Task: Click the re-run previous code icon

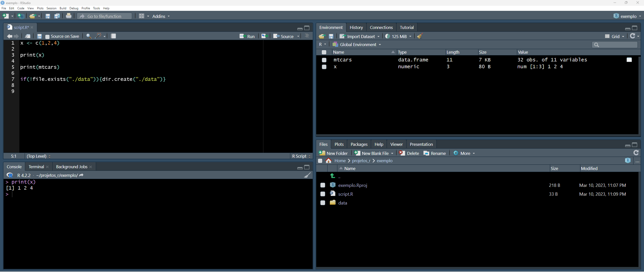Action: [x=264, y=36]
